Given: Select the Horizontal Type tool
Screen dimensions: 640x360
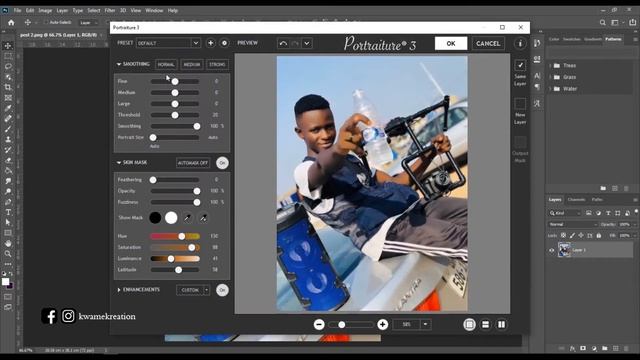Looking at the screenshot, I should 8,212.
